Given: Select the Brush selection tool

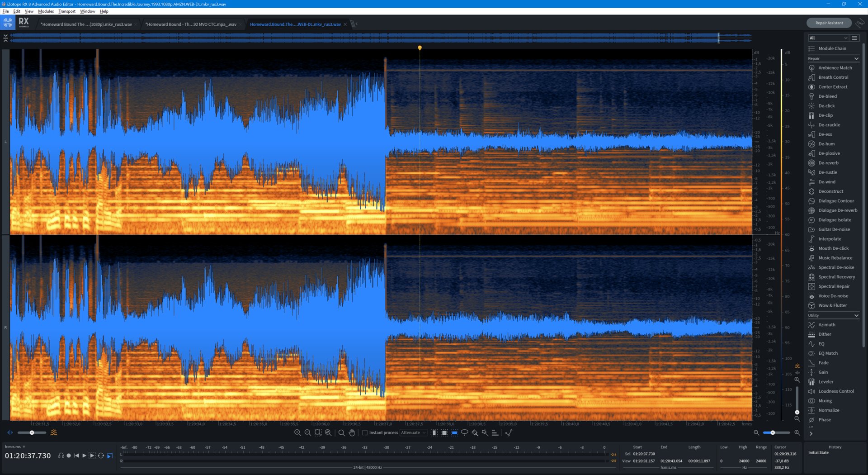Looking at the screenshot, I should click(475, 433).
